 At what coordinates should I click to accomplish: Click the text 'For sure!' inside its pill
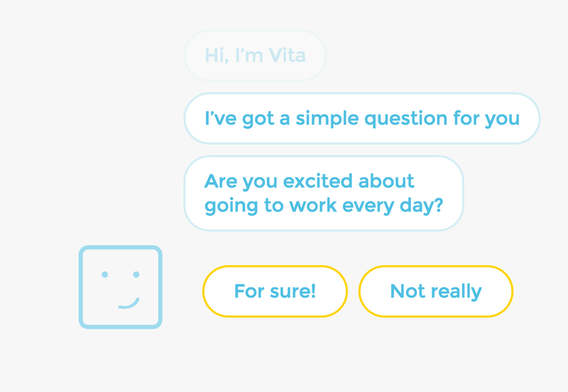[275, 291]
